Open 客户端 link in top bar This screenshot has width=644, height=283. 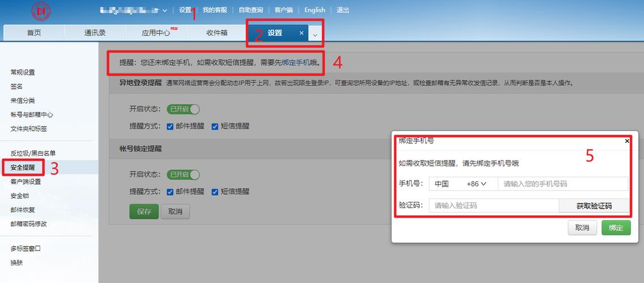(x=284, y=10)
